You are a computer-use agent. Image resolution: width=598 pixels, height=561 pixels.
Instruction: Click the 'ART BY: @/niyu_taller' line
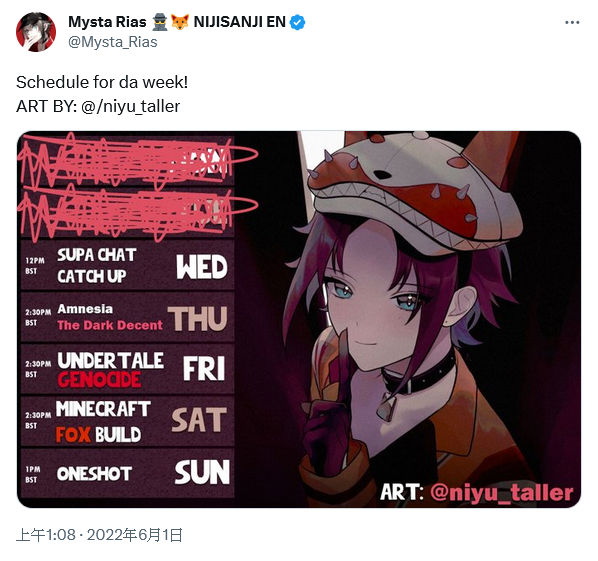pyautogui.click(x=98, y=106)
